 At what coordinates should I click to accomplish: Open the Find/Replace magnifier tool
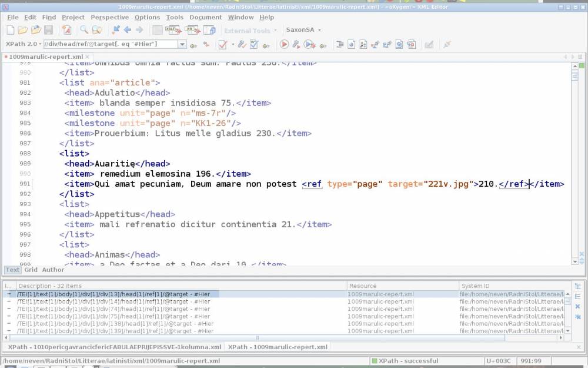click(84, 30)
